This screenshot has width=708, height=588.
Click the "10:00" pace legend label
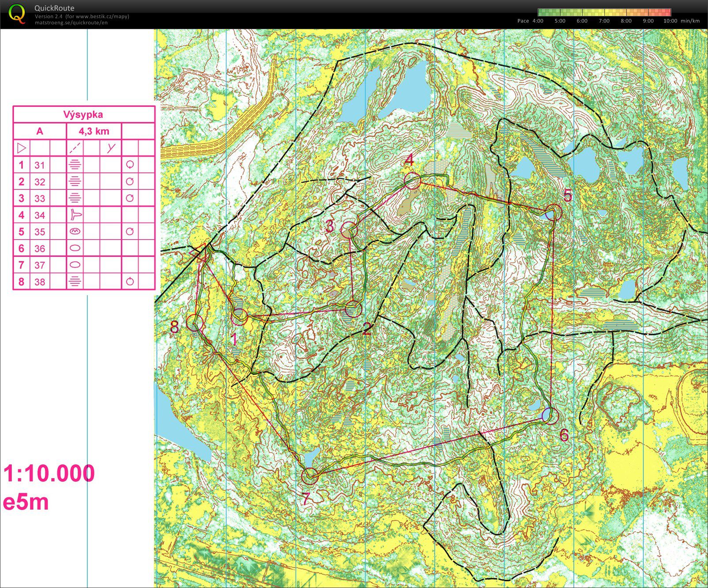pyautogui.click(x=670, y=21)
